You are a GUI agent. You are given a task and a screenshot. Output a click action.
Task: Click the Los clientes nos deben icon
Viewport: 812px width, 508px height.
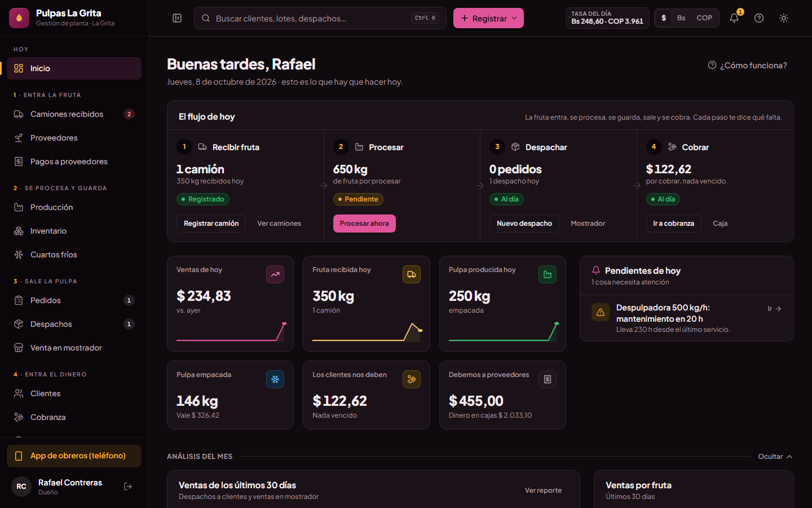click(x=412, y=379)
